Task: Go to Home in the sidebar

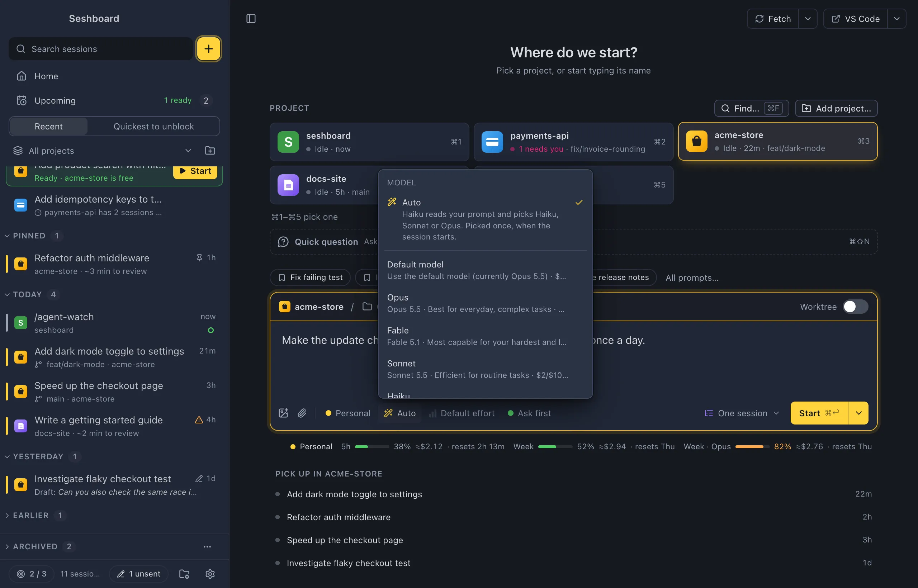Action: 114,76
